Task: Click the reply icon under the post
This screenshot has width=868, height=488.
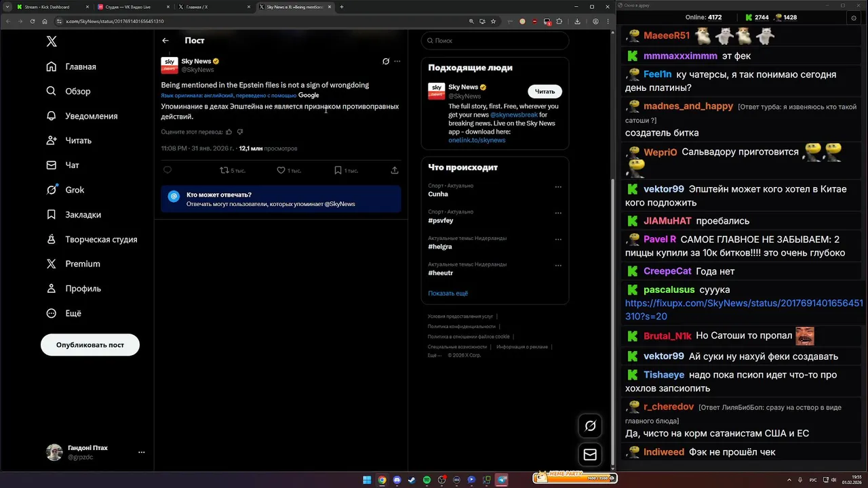Action: point(167,170)
